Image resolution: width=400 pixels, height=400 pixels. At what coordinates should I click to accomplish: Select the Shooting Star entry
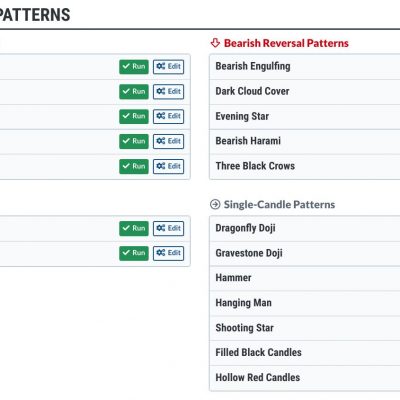(304, 328)
